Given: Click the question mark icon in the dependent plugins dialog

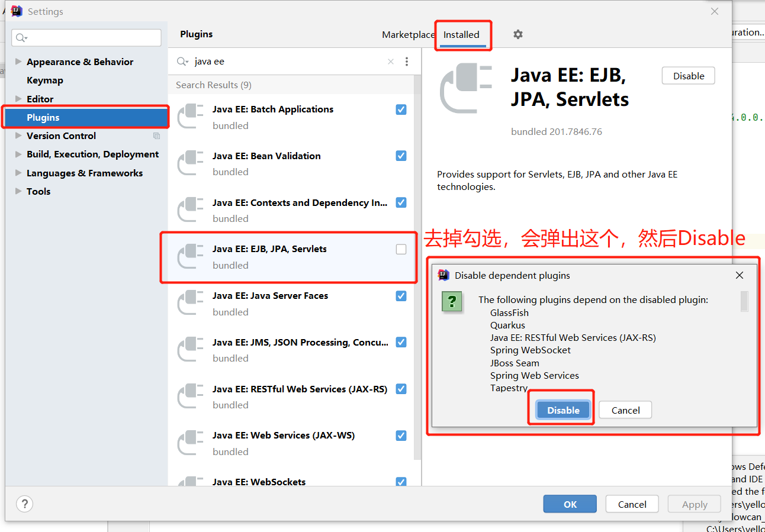Looking at the screenshot, I should coord(452,302).
